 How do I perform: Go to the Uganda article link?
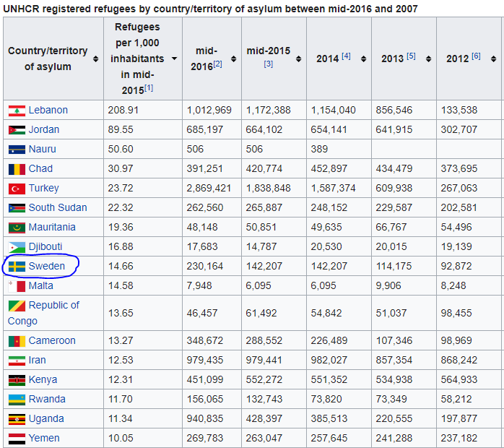point(46,418)
